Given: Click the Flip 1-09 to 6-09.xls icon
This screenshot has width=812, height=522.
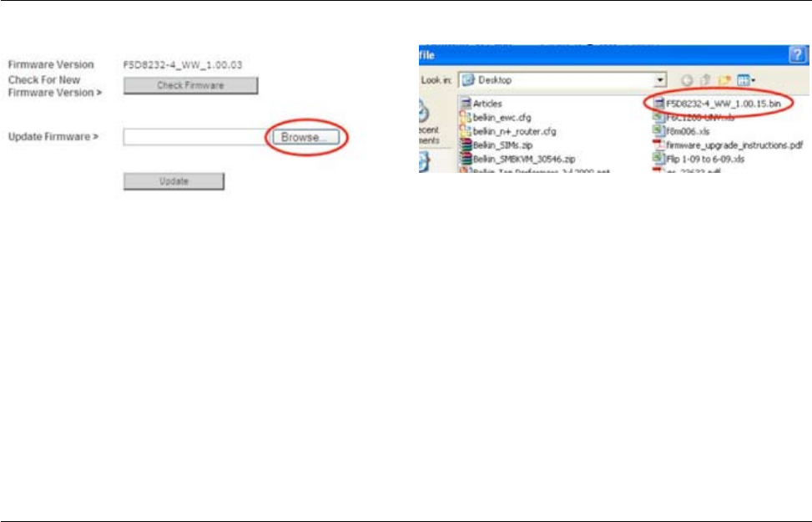Looking at the screenshot, I should coord(658,159).
